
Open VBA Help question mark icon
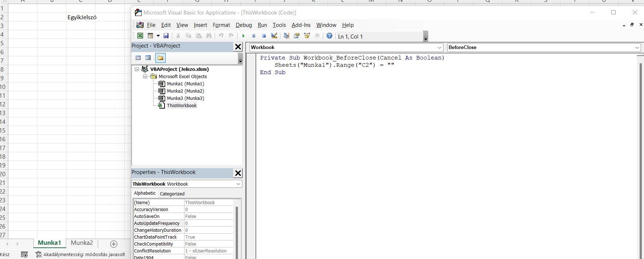click(329, 36)
